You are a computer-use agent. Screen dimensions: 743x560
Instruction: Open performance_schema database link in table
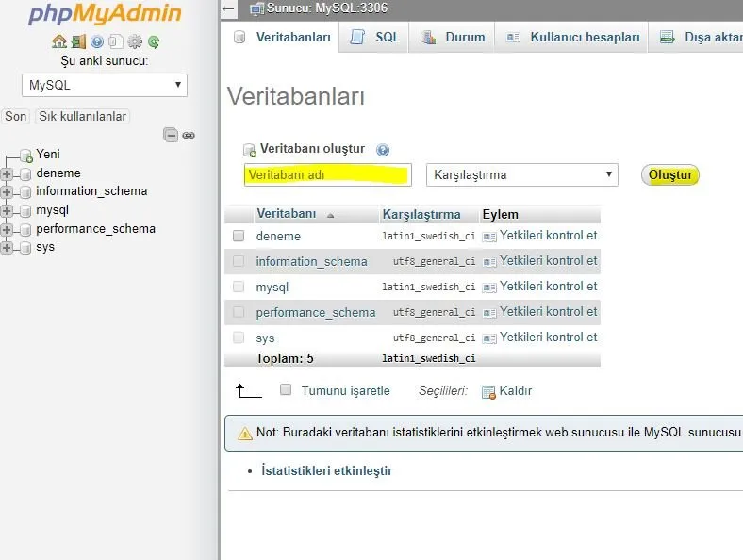pos(316,313)
